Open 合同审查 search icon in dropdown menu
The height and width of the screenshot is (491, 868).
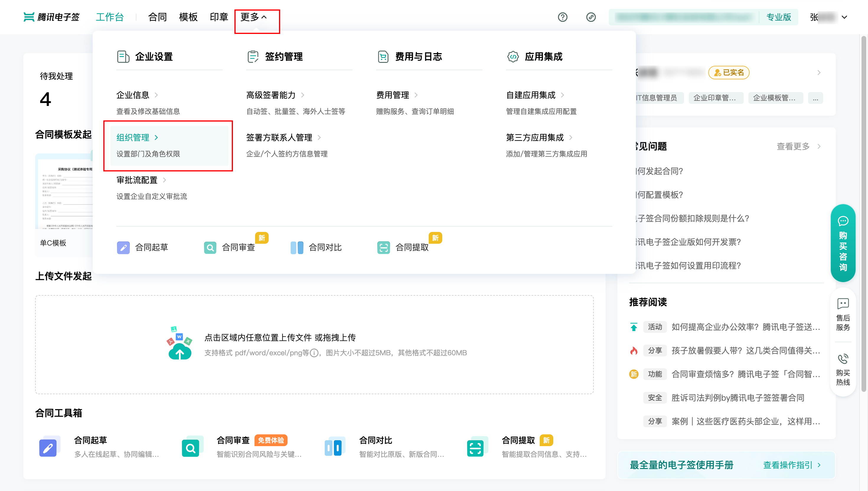click(x=210, y=248)
